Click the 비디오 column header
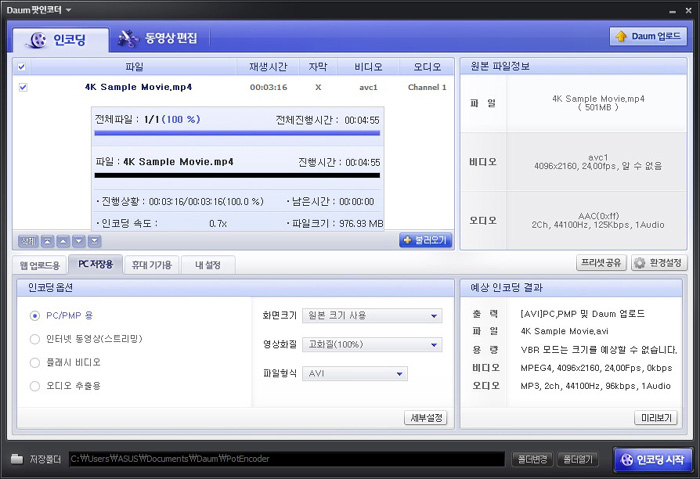Screen dimensions: 700x479 tap(368, 67)
